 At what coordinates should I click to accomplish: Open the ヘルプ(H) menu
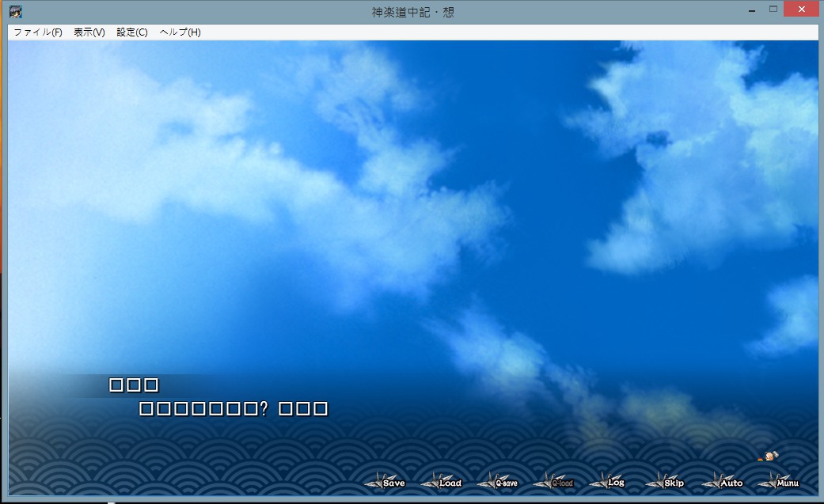point(180,32)
